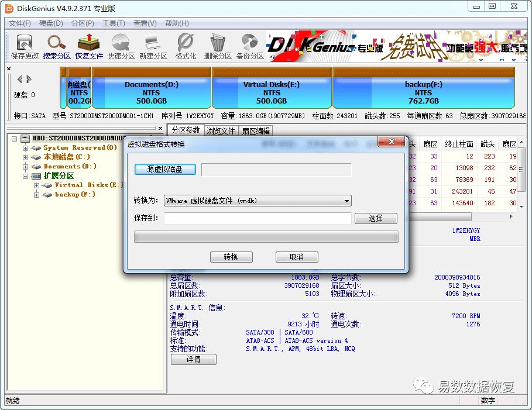Expand the Documents(D:) tree node
The image size is (532, 410).
click(25, 167)
